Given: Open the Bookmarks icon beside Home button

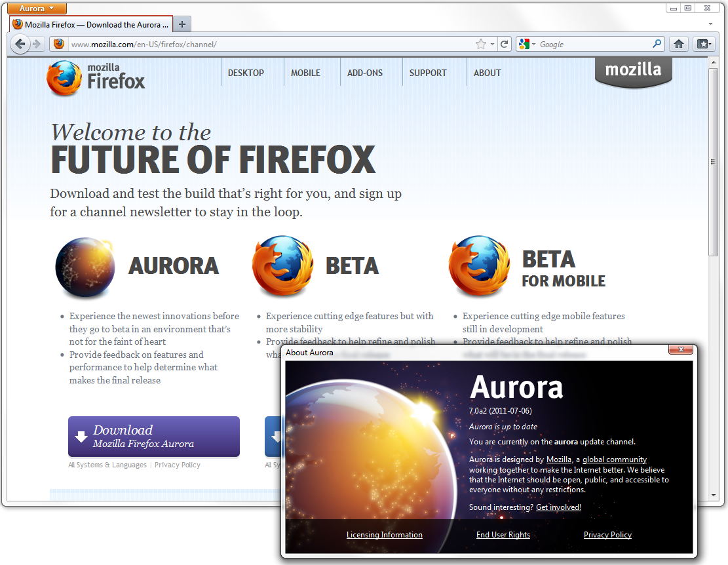Looking at the screenshot, I should (702, 44).
